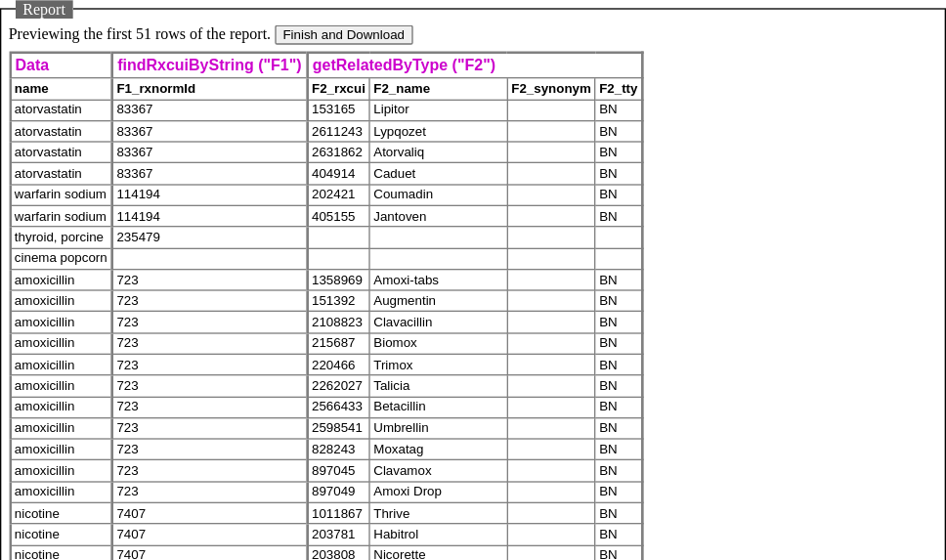This screenshot has width=946, height=560.
Task: Select rxcui 1358969 cell
Action: click(338, 280)
